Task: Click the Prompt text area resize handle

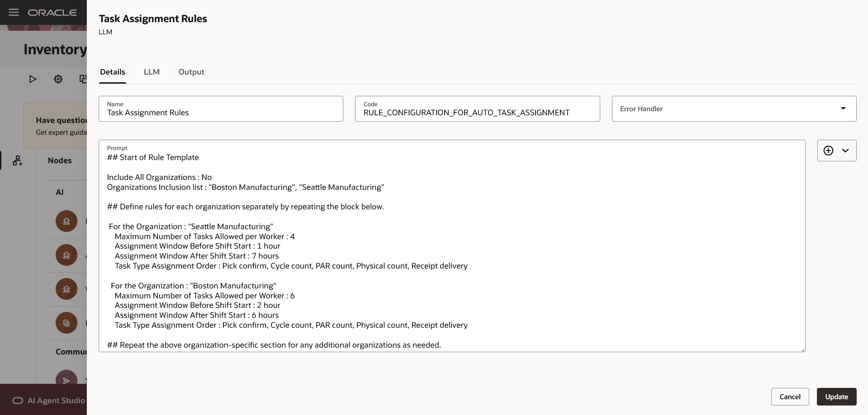Action: pos(803,349)
